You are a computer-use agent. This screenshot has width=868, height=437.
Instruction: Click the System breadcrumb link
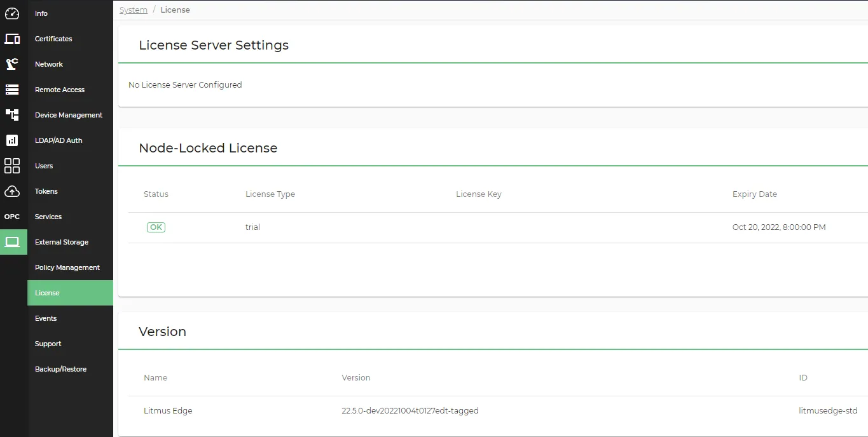[x=134, y=10]
